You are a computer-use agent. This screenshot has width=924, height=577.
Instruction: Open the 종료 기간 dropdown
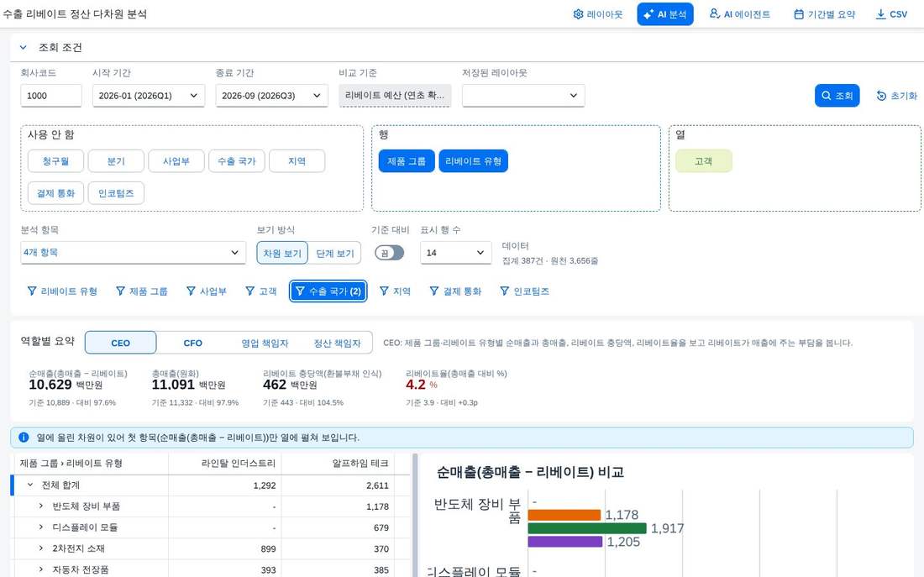pos(271,96)
